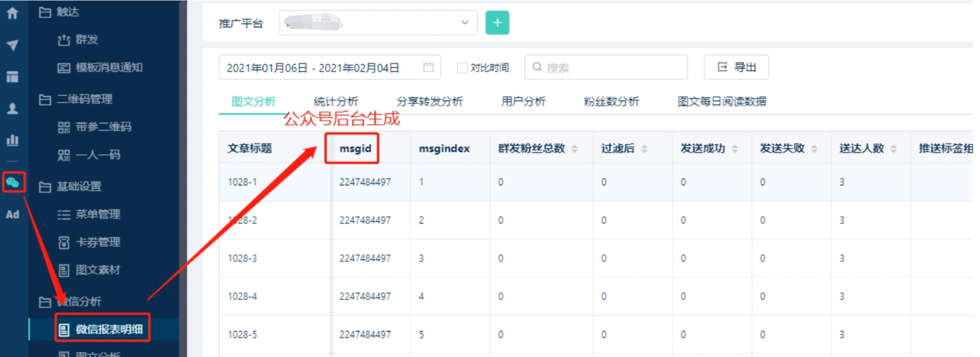The width and height of the screenshot is (980, 357).
Task: Open the bar chart statistics icon
Action: pos(12,140)
